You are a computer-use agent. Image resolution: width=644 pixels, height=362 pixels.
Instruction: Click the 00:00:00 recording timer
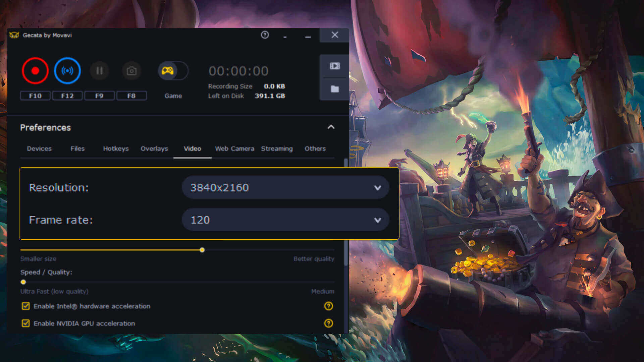tap(238, 71)
